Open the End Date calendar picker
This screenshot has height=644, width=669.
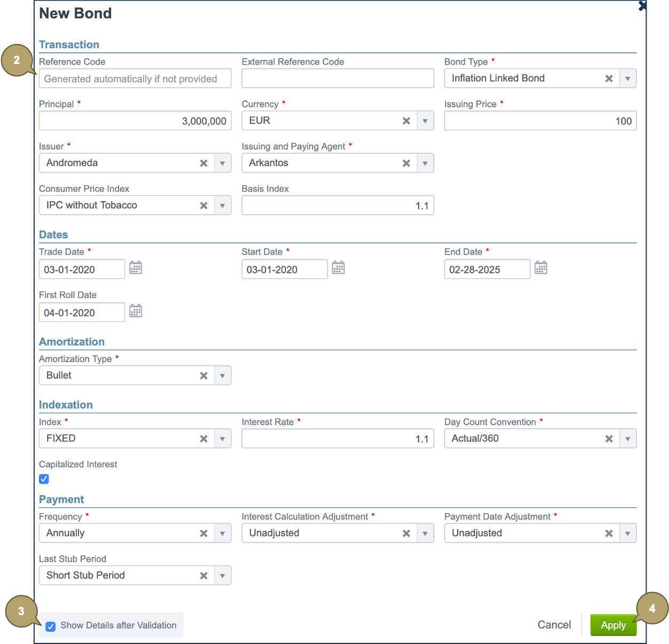coord(541,268)
